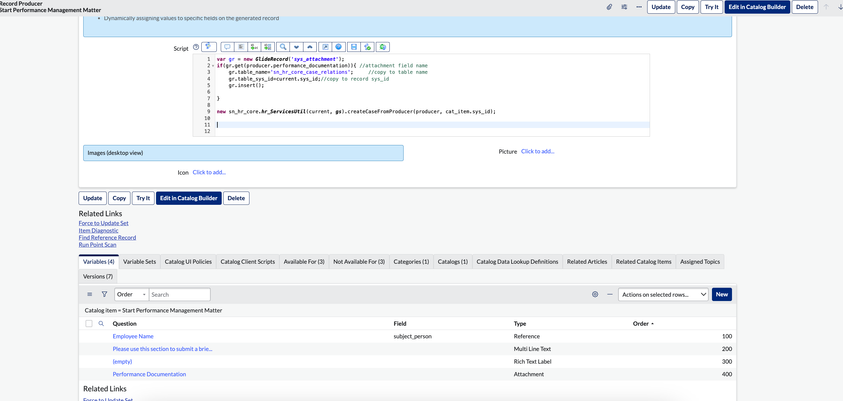The height and width of the screenshot is (401, 843).
Task: Click the find next down-chevron in script toolbar
Action: [x=296, y=47]
